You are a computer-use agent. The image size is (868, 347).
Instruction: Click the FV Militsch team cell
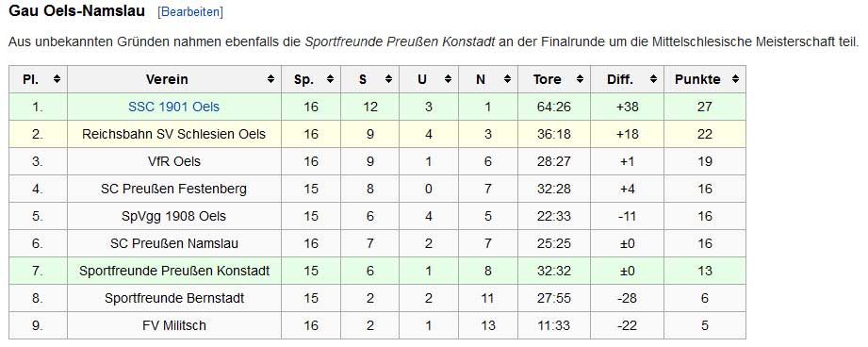[174, 325]
